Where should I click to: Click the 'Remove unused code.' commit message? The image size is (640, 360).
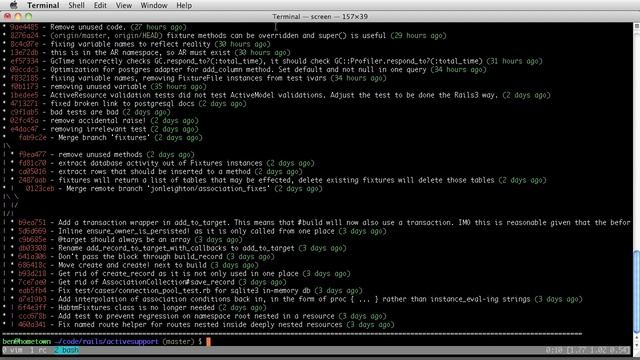(x=88, y=27)
